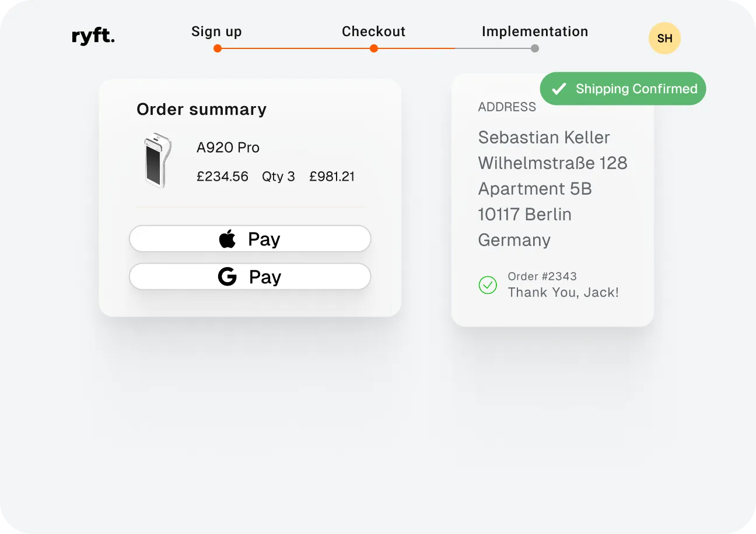This screenshot has height=534, width=756.
Task: Select the Sign up step label
Action: pos(216,31)
